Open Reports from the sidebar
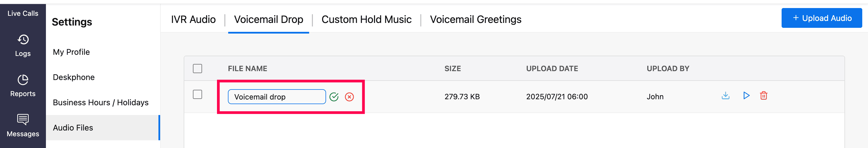 (x=23, y=85)
